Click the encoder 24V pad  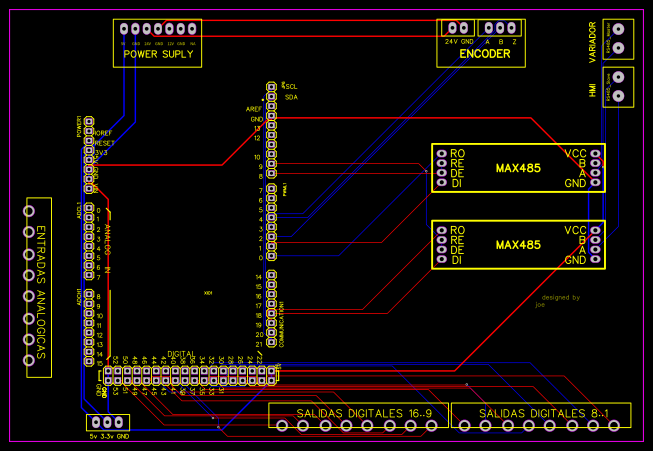click(x=452, y=28)
